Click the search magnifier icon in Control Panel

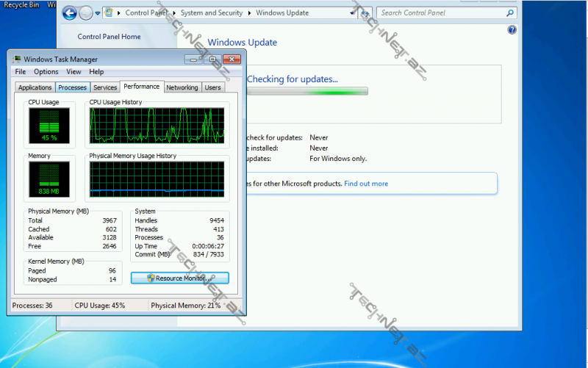pyautogui.click(x=510, y=12)
